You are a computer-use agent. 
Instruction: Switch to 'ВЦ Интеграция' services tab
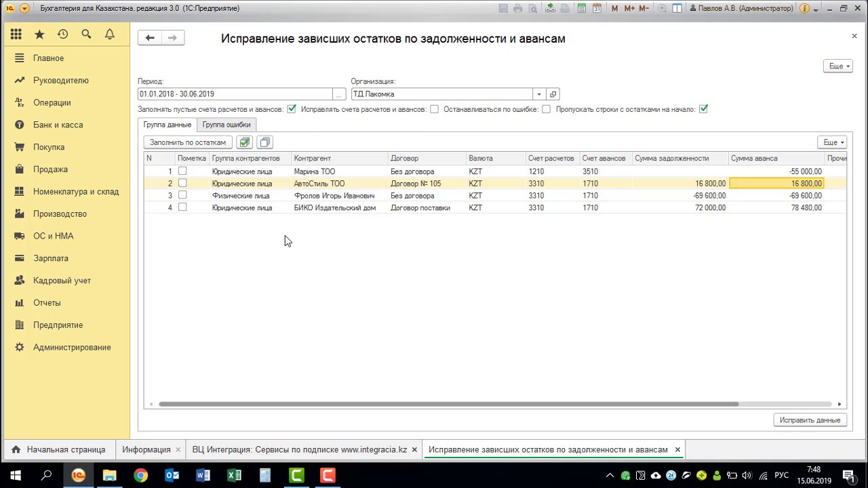coord(300,449)
